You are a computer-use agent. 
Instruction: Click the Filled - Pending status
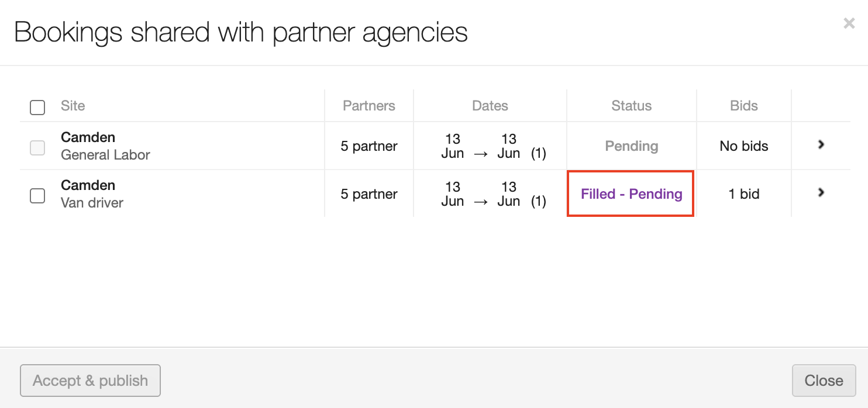632,194
